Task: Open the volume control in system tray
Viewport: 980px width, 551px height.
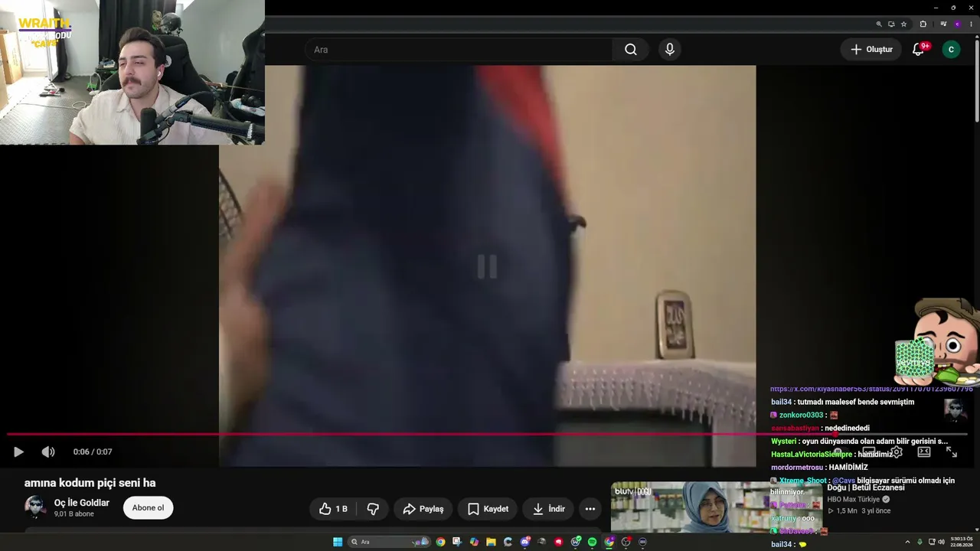Action: (942, 542)
